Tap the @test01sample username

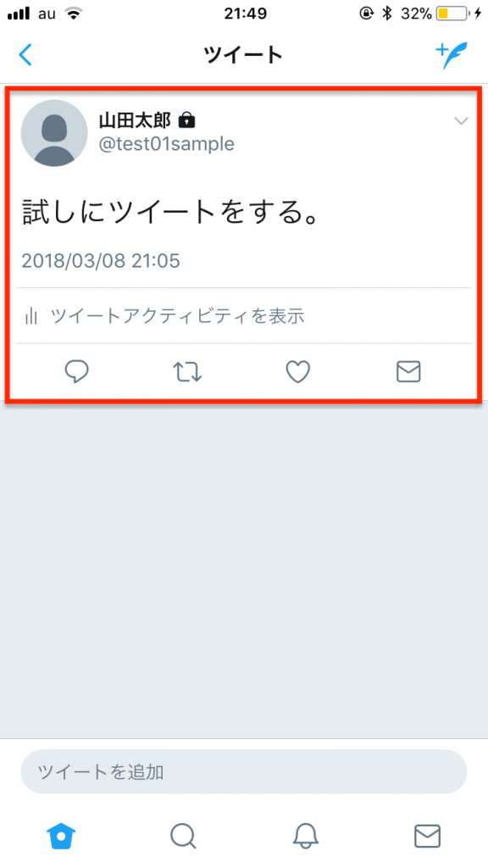coord(167,144)
